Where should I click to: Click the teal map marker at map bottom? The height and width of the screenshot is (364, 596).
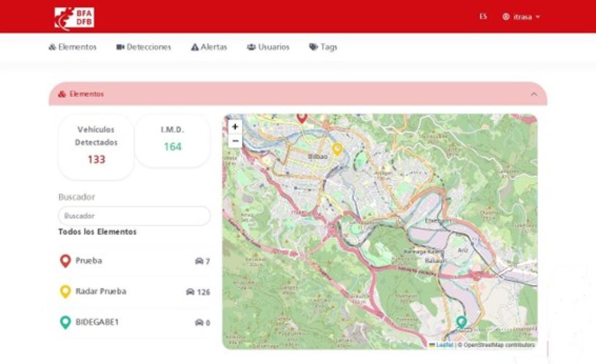[x=461, y=322]
